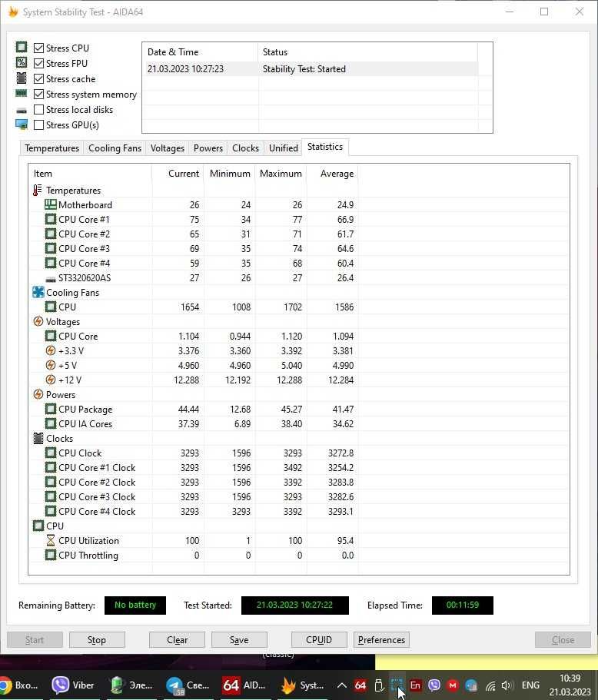Open the volume control in tray
The height and width of the screenshot is (700, 598).
coord(506,685)
